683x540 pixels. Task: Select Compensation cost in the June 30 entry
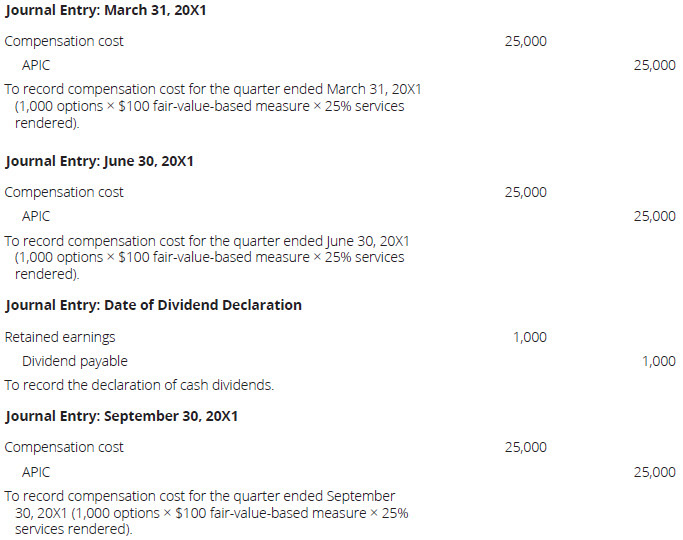(64, 192)
